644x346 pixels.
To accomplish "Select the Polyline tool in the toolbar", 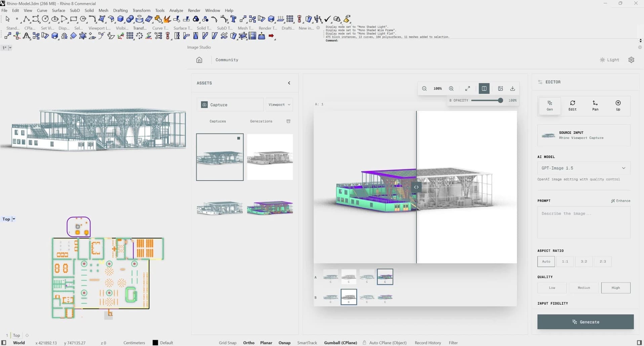I will [26, 19].
